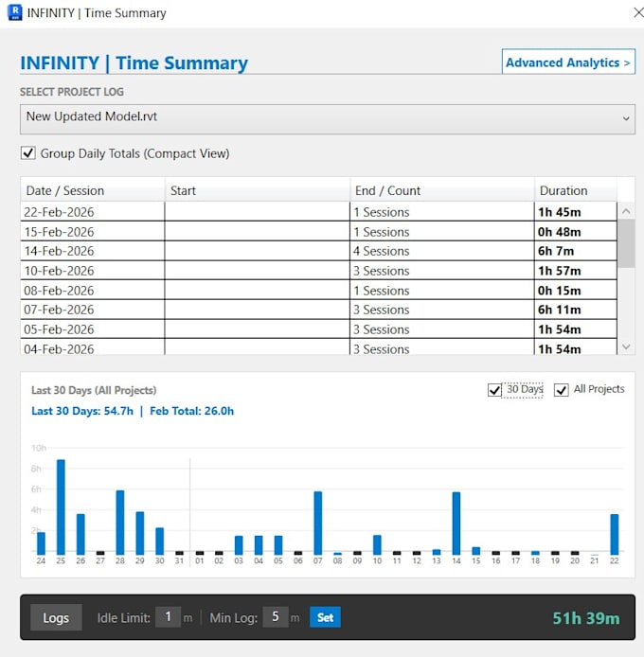Select the 22-Feb-2026 row
This screenshot has height=657, width=644.
point(318,212)
